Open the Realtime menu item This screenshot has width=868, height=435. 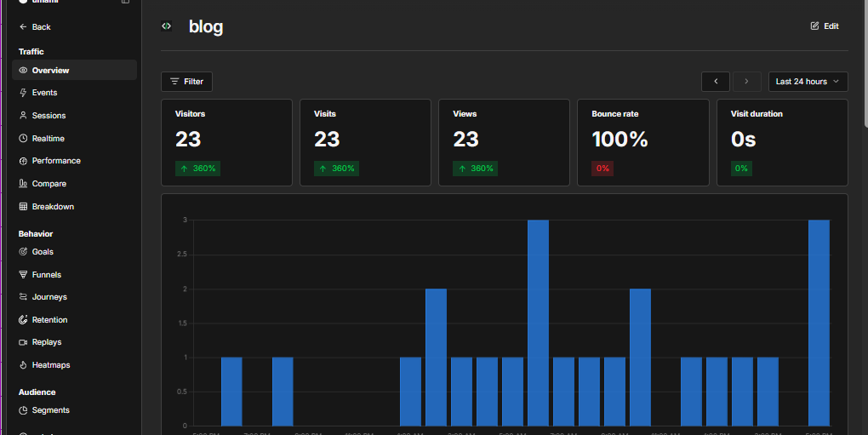pos(74,139)
